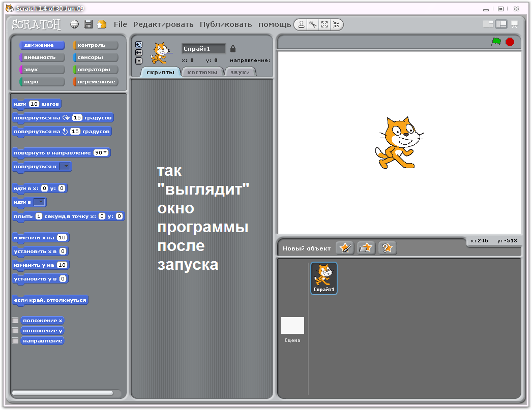Select the scissors delete tool
Screen dimensions: 532x410
313,24
